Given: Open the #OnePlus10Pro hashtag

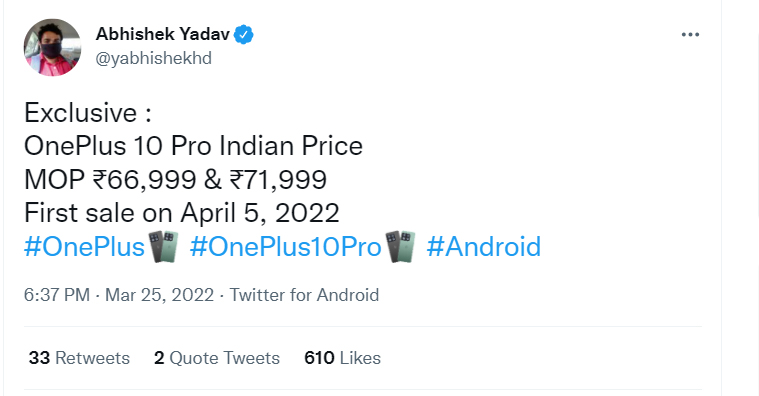Looking at the screenshot, I should coord(286,246).
